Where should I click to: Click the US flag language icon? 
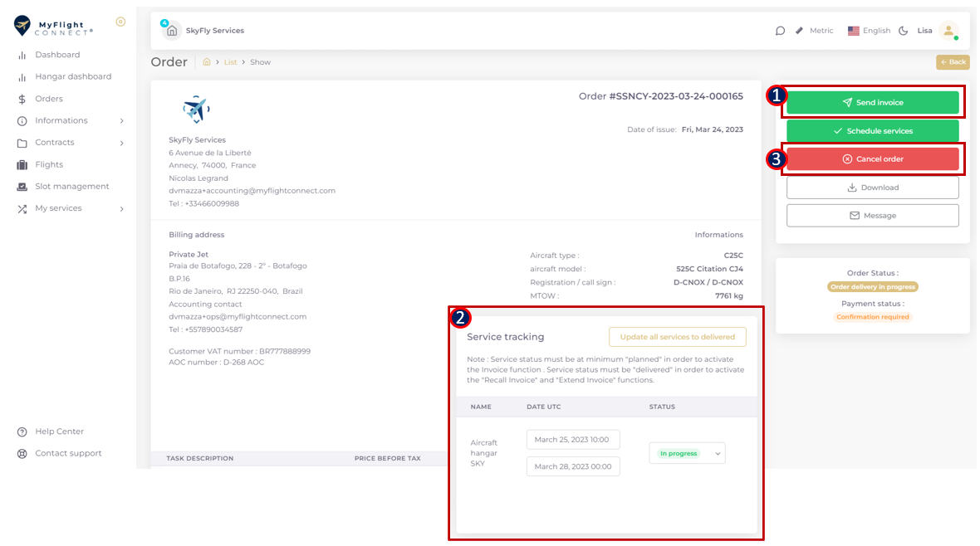click(x=853, y=31)
